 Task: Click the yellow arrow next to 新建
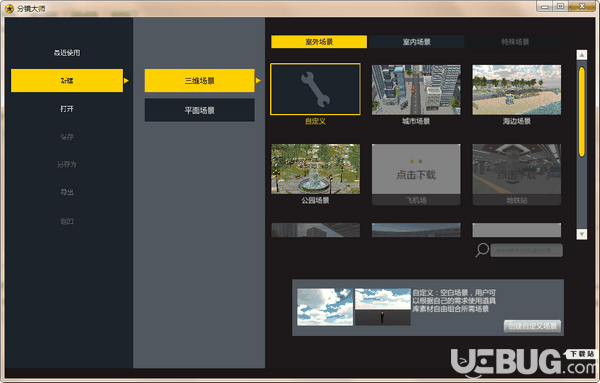click(126, 80)
